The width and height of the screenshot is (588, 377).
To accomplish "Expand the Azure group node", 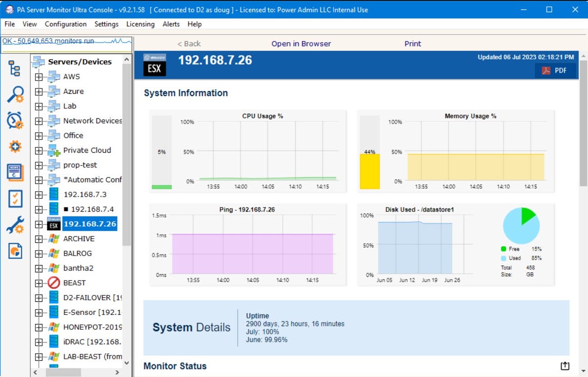I will point(39,92).
